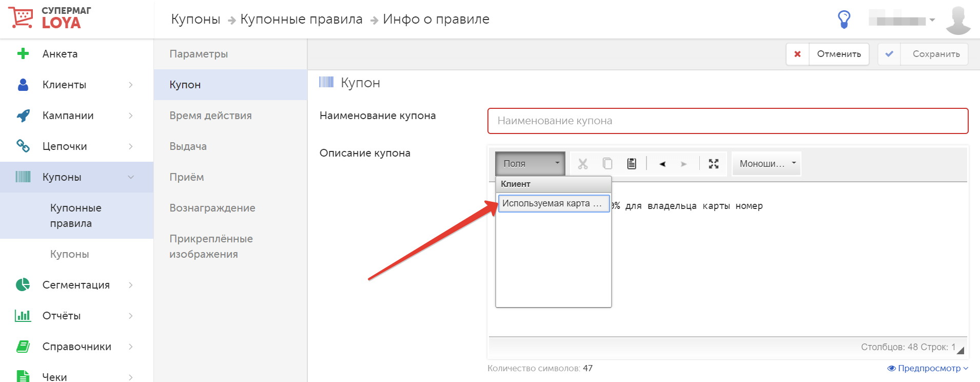Select Используемая карта option in fields list
The width and height of the screenshot is (980, 382).
[554, 203]
